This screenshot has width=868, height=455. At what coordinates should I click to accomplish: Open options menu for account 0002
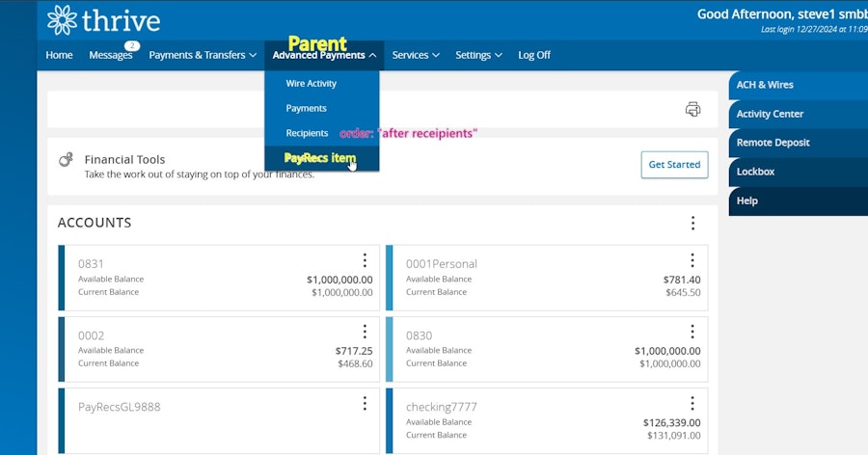[x=365, y=332]
